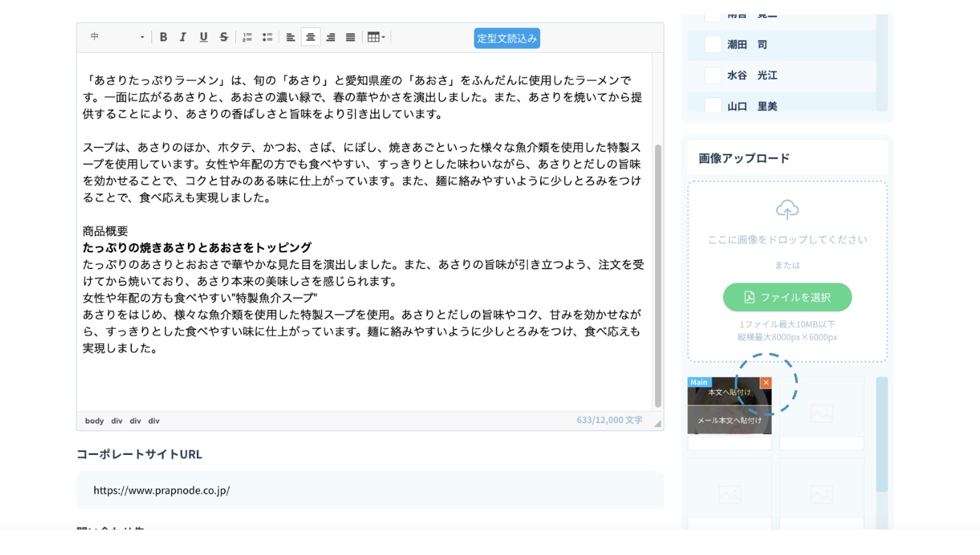Apply italic formatting
Viewport: 980px width, 555px height.
tap(183, 37)
